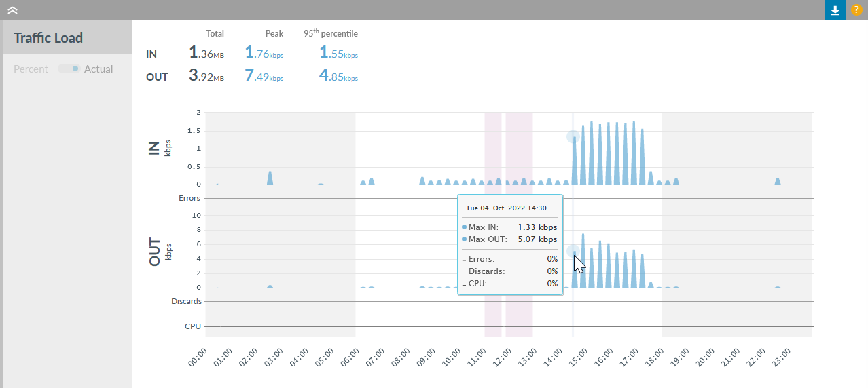Screen dimensions: 868x388
Task: Click the CPU row label
Action: pos(193,326)
